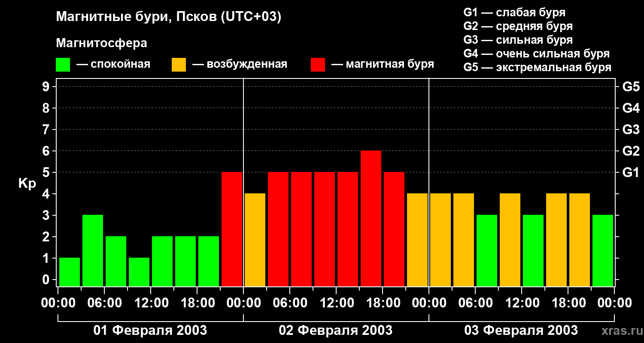Click 'G5 — экстремальная буря' description line

[x=537, y=68]
